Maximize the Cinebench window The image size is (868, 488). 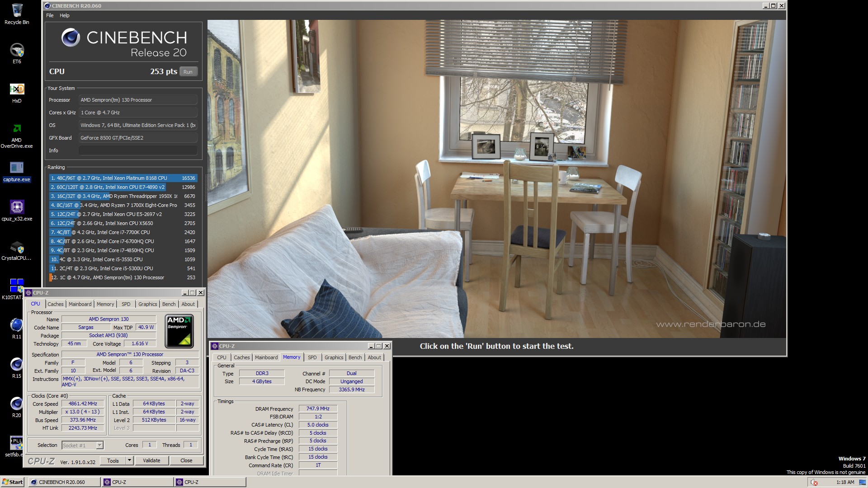773,6
